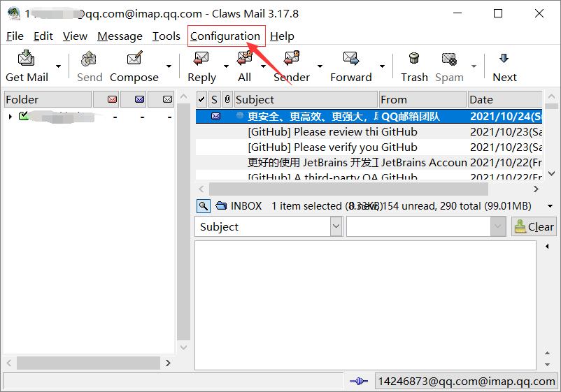Select the GitHub Please review message
This screenshot has height=392, width=561.
[369, 132]
